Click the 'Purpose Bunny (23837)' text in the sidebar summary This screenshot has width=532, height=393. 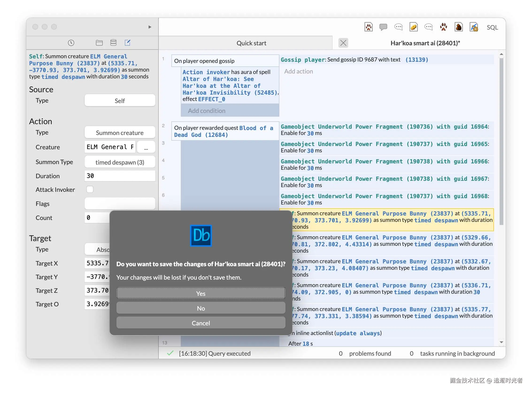click(65, 64)
